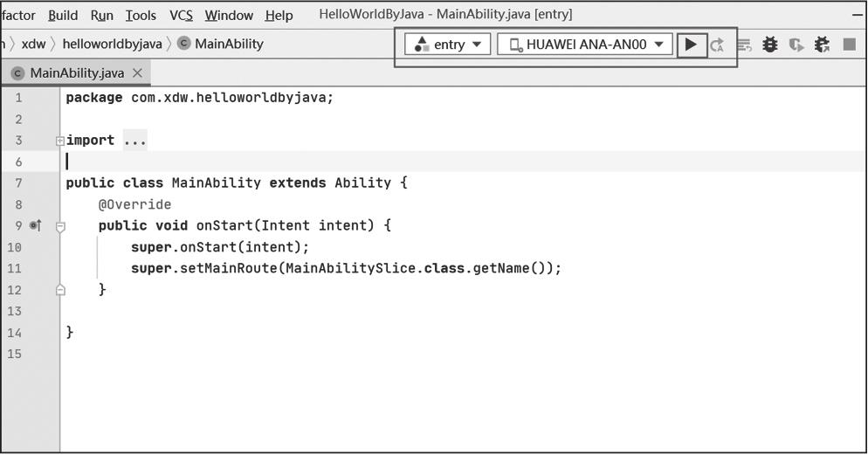This screenshot has width=868, height=455.
Task: Open the Run menu
Action: 102,16
